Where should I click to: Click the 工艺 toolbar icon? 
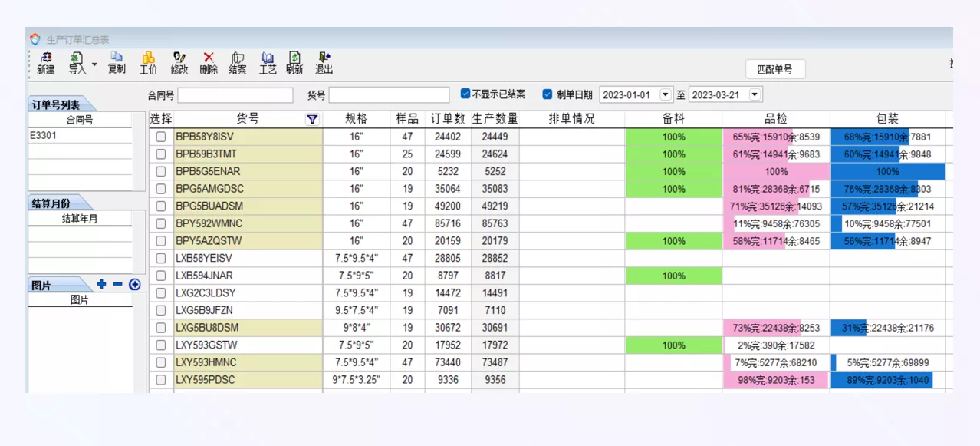coord(268,63)
